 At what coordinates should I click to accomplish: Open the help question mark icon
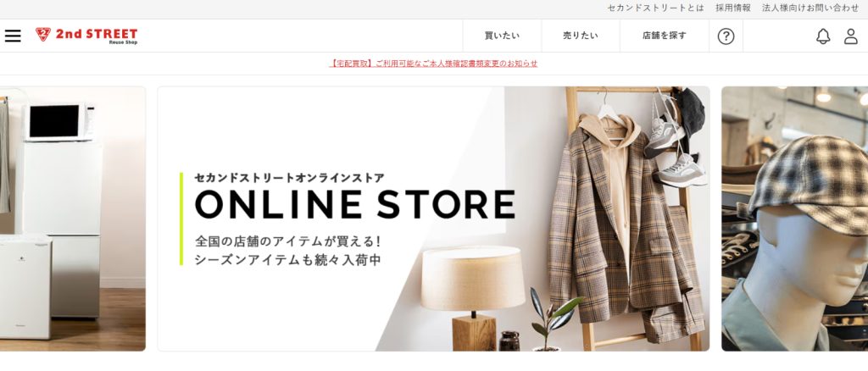point(726,36)
